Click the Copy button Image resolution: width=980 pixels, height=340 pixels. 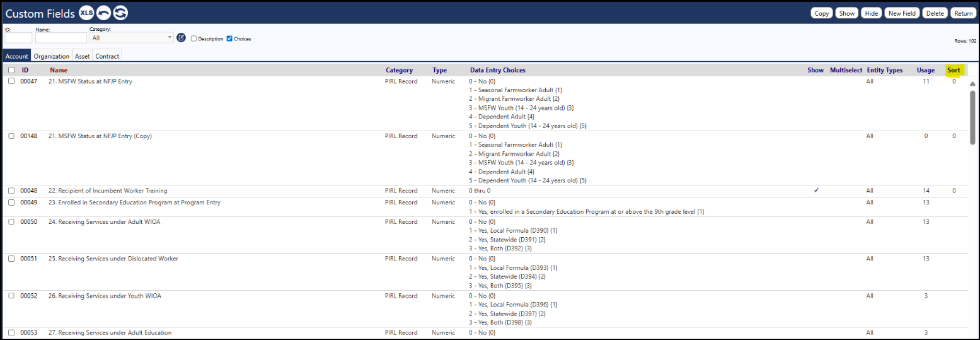click(822, 13)
